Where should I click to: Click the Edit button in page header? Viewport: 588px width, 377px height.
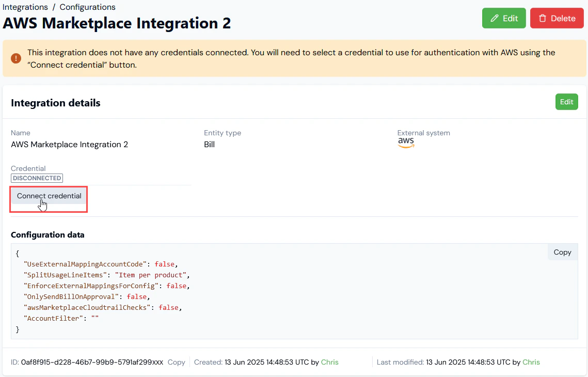click(504, 18)
